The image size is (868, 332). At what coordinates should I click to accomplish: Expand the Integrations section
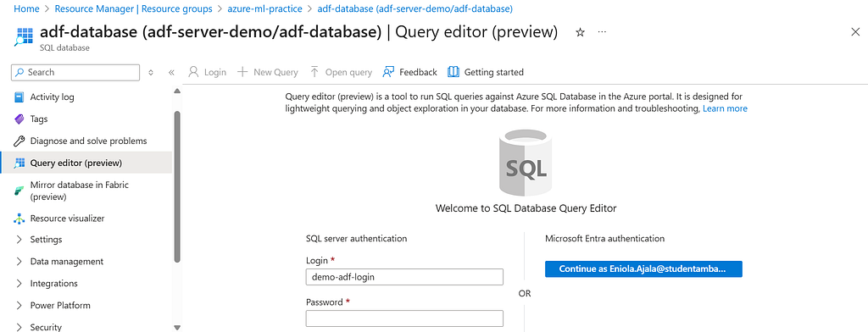coord(19,284)
